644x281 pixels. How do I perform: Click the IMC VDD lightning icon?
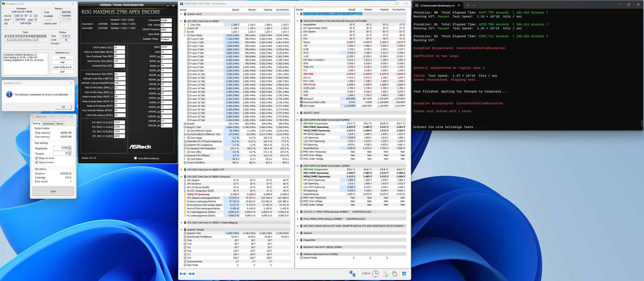301,74
